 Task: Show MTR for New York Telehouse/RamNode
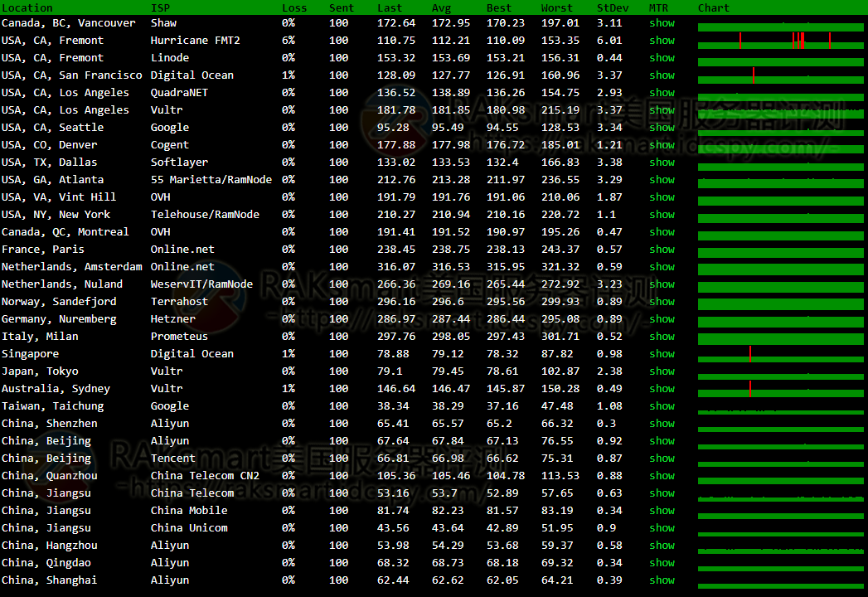(662, 214)
